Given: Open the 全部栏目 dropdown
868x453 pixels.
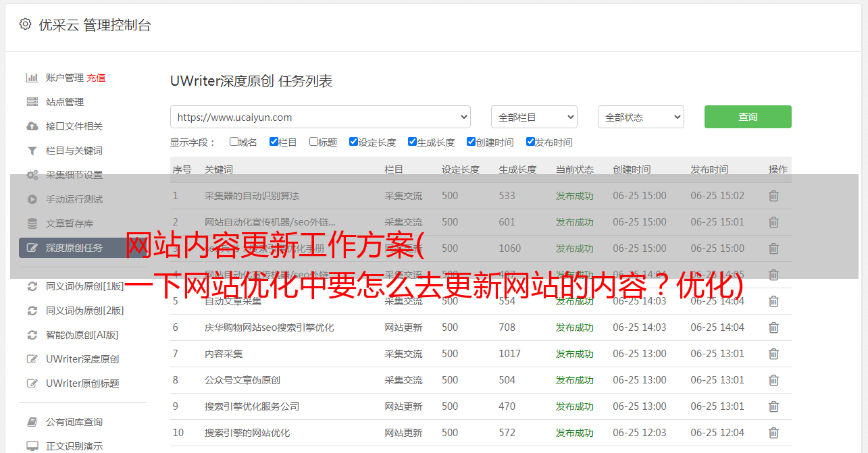Looking at the screenshot, I should pyautogui.click(x=534, y=117).
